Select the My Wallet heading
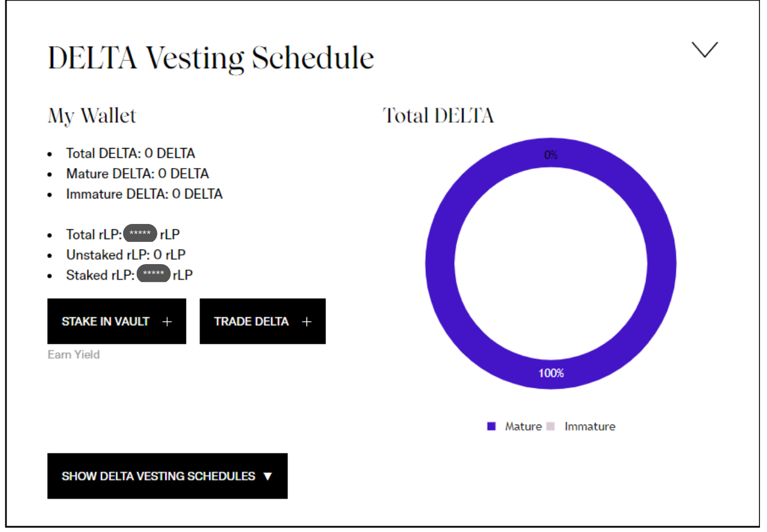The image size is (767, 532). coord(92,116)
